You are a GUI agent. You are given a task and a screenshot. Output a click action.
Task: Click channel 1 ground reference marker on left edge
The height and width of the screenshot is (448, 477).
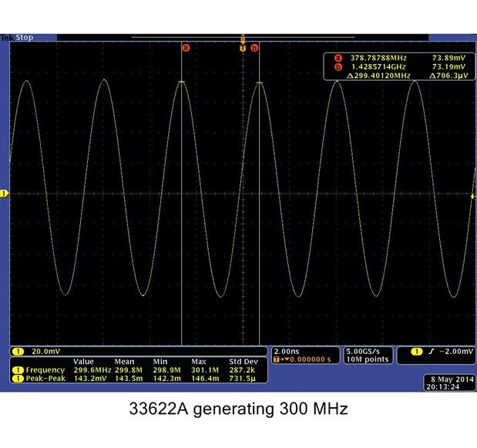(5, 194)
